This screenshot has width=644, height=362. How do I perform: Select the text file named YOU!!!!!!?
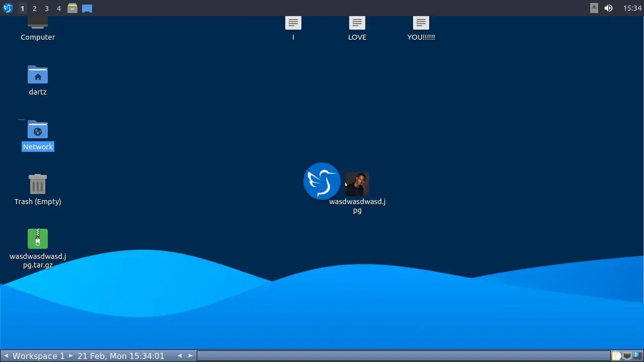pyautogui.click(x=421, y=23)
